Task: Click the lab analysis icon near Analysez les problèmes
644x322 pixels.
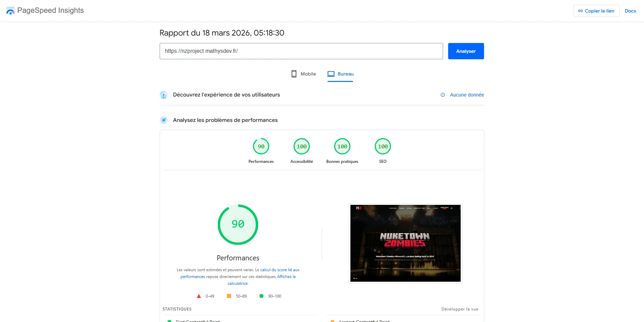Action: point(164,120)
